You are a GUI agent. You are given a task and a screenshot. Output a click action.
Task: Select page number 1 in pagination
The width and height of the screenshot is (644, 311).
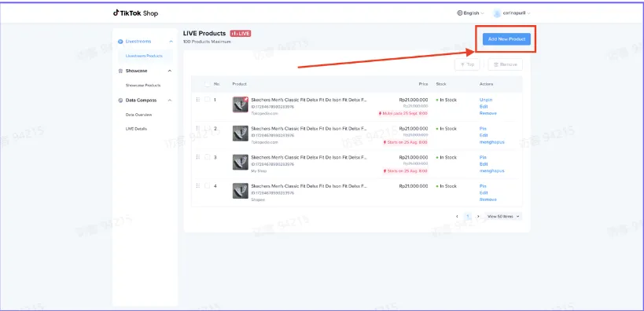[467, 216]
